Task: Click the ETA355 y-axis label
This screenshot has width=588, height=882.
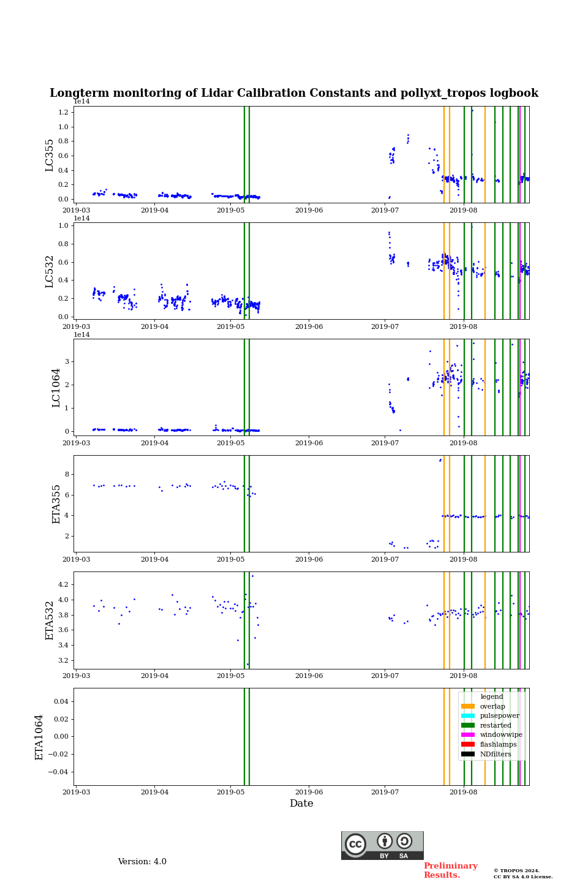Action: [56, 504]
